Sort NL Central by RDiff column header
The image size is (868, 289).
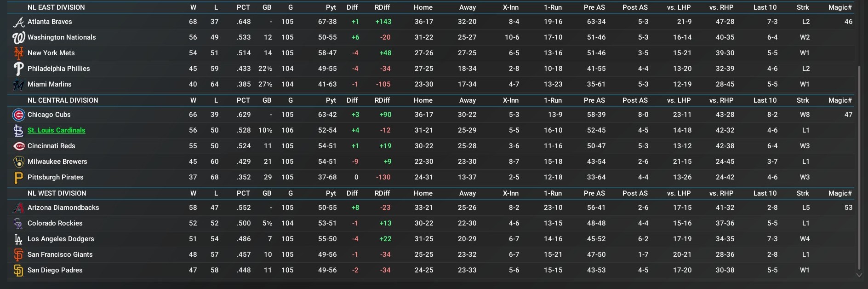click(382, 100)
